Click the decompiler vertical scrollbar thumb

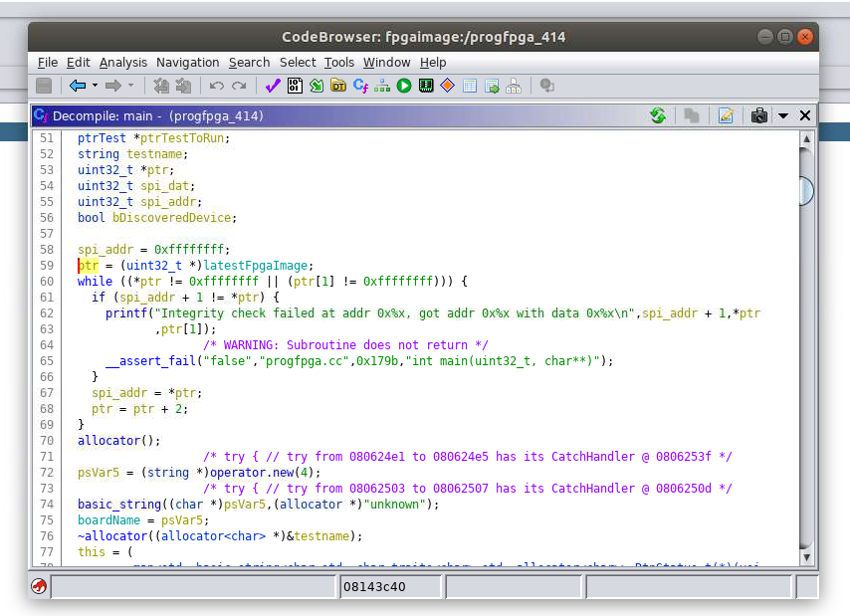click(x=805, y=191)
